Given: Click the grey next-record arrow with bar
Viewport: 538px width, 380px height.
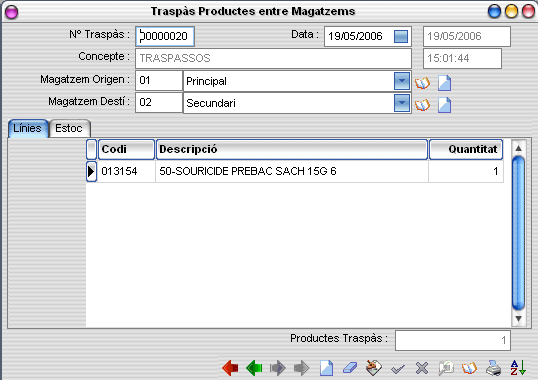Looking at the screenshot, I should (x=278, y=368).
